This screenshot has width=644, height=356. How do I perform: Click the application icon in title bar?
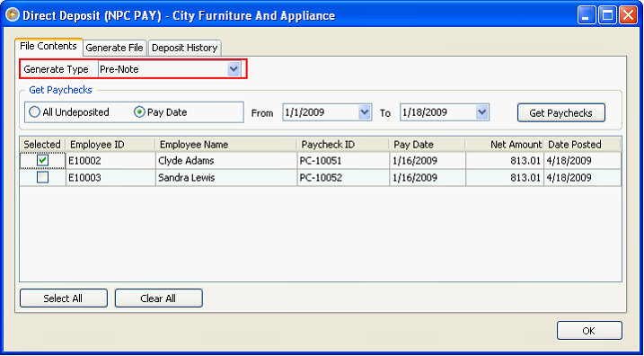[13, 15]
